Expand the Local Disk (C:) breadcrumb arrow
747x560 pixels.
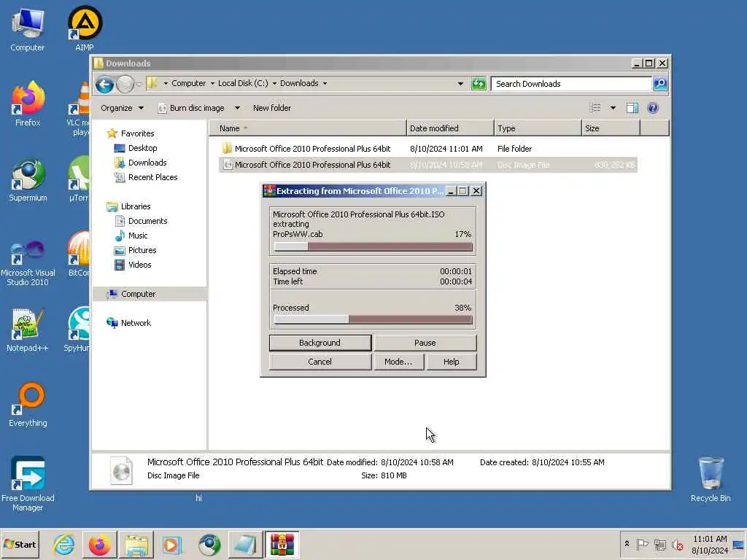(274, 83)
